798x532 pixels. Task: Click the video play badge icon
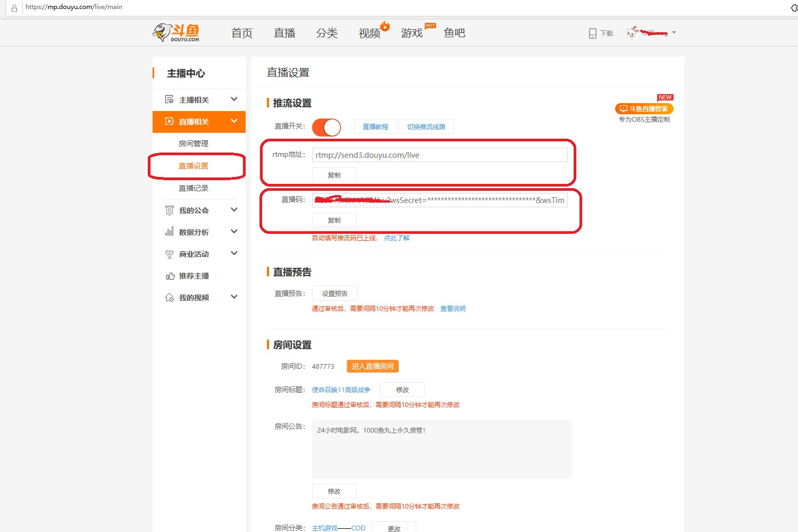point(385,26)
